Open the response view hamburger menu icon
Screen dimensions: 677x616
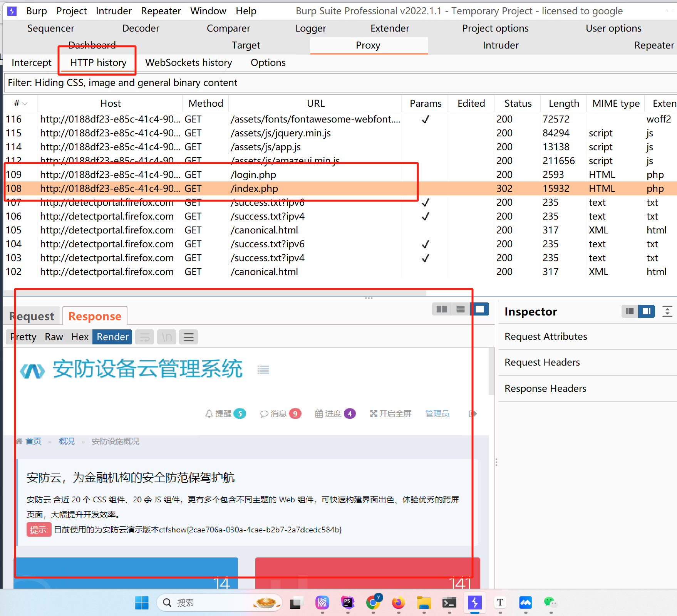point(188,337)
